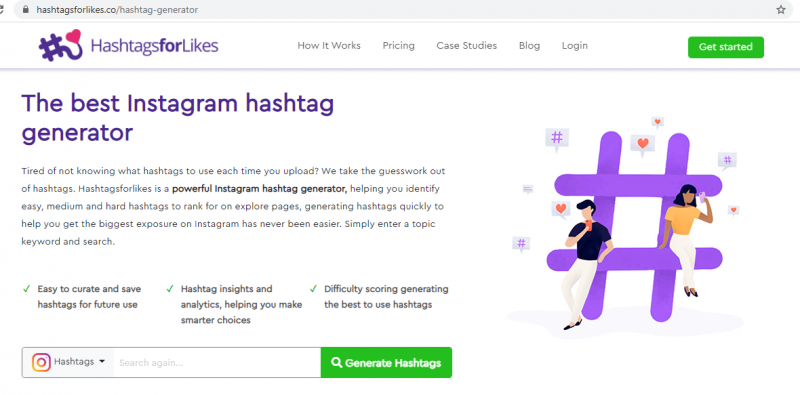Go to Case Studies

(x=466, y=46)
